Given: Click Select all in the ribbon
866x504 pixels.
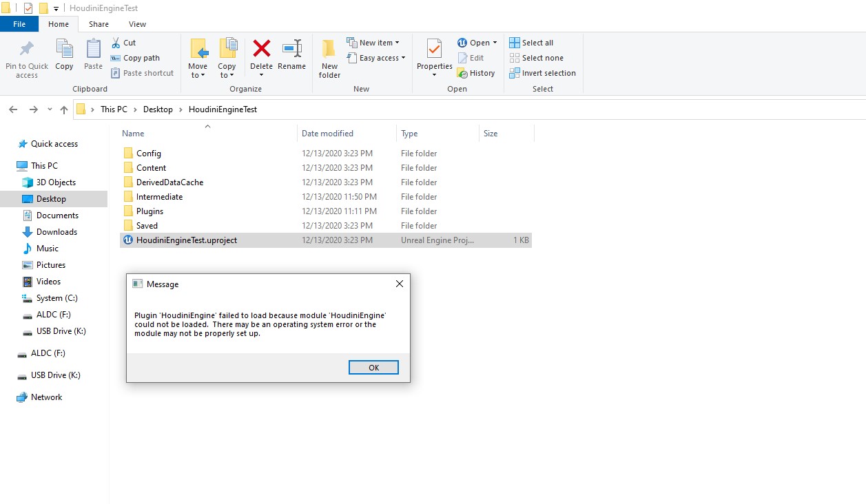Looking at the screenshot, I should click(x=531, y=43).
